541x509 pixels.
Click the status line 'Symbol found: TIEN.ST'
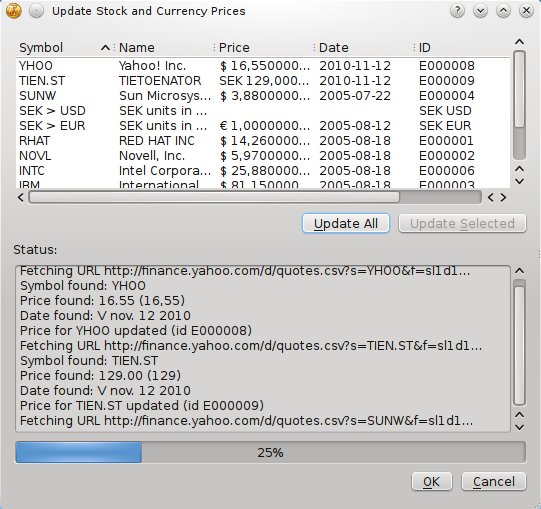(x=89, y=361)
